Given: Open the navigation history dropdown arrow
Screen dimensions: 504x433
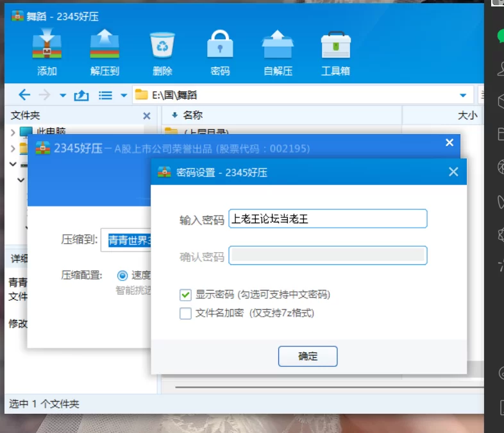Looking at the screenshot, I should coord(63,96).
